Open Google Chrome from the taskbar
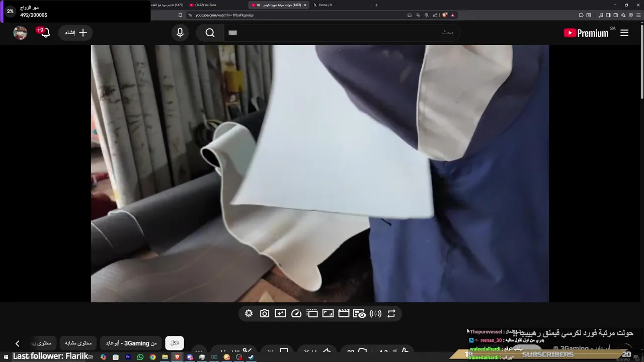The width and height of the screenshot is (644, 362). click(x=152, y=357)
